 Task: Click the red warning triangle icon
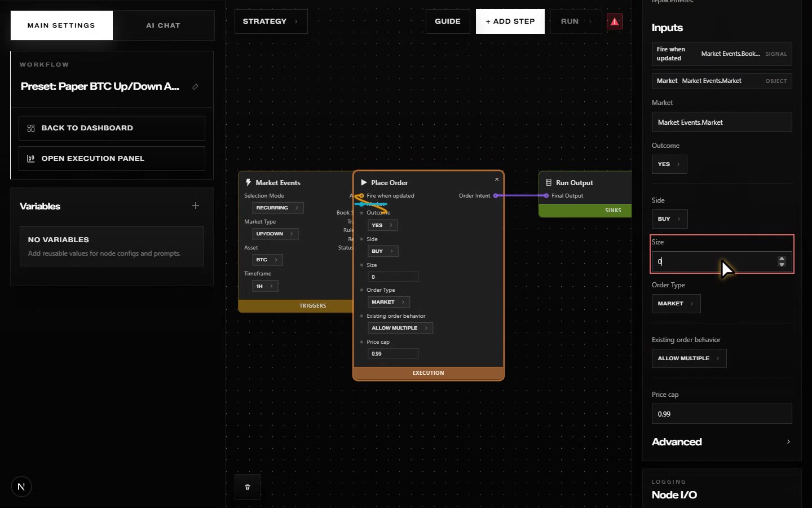615,21
